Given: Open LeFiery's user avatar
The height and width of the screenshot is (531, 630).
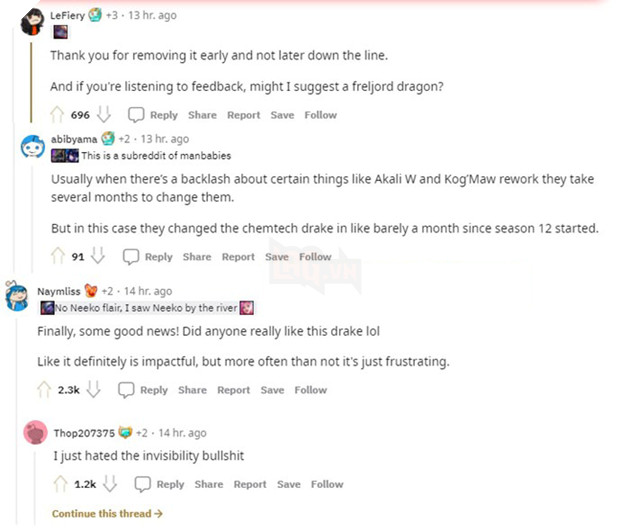Looking at the screenshot, I should [33, 22].
